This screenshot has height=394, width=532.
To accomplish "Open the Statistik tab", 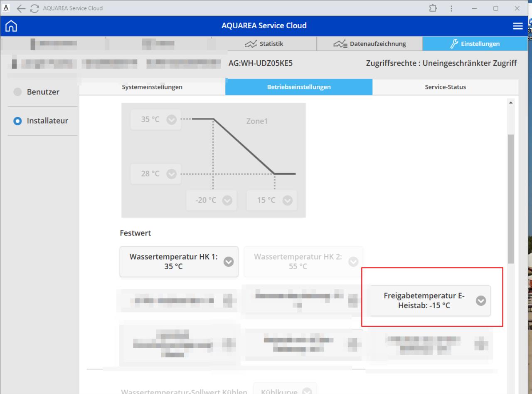I will [264, 44].
